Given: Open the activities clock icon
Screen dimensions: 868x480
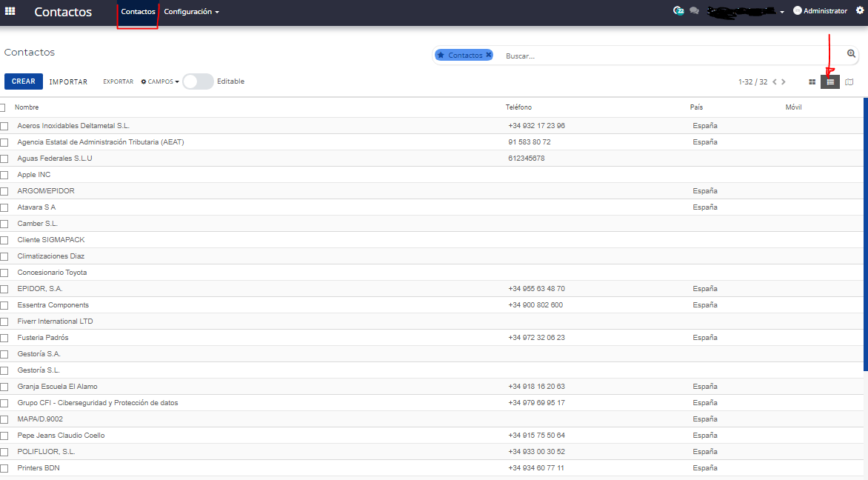Looking at the screenshot, I should click(678, 10).
